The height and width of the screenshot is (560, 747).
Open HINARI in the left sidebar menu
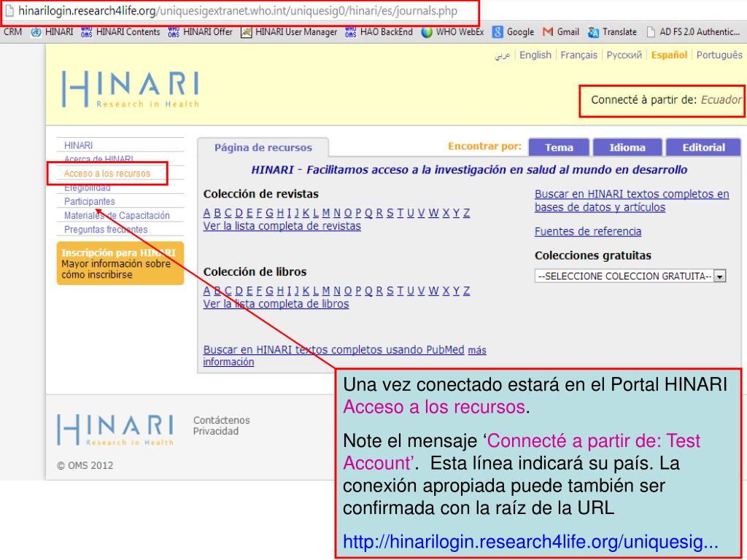pyautogui.click(x=79, y=145)
